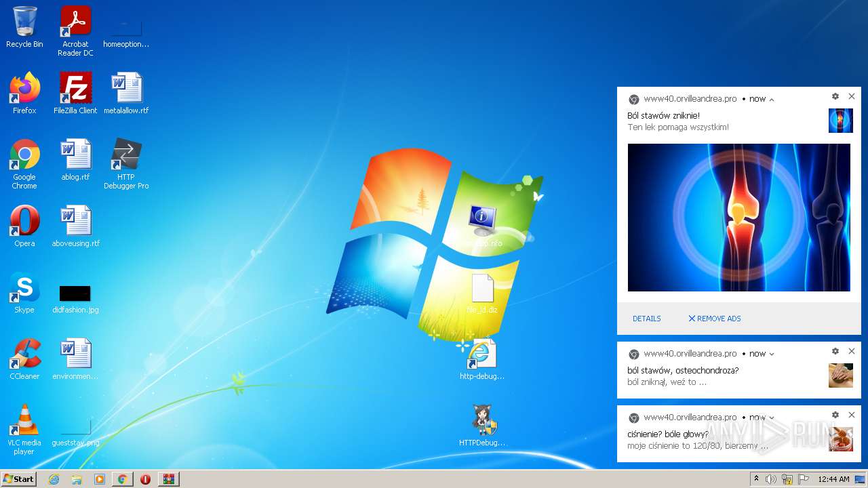Open Internet Explorer from the taskbar
The width and height of the screenshot is (868, 488).
(54, 479)
